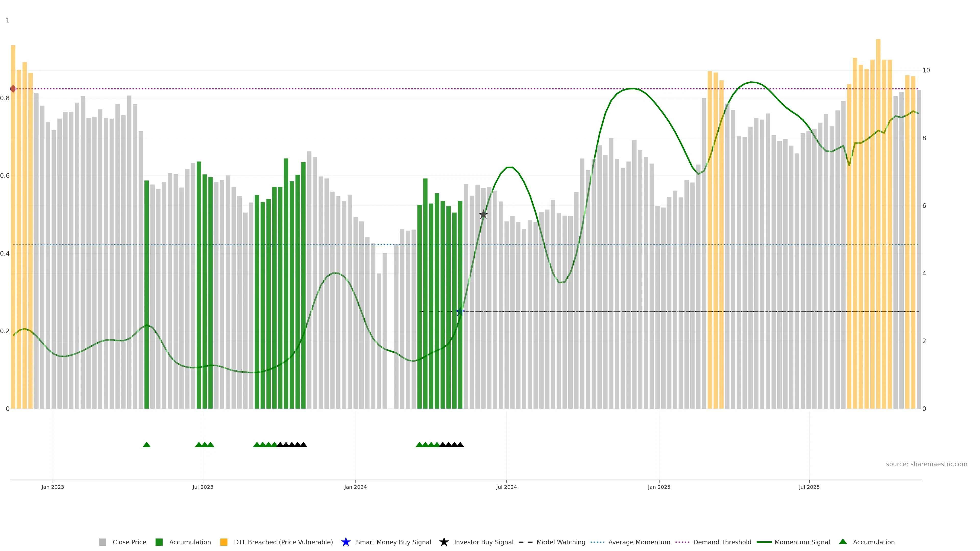Click the red diamond marker on threshold line
Image resolution: width=980 pixels, height=551 pixels.
coord(13,89)
